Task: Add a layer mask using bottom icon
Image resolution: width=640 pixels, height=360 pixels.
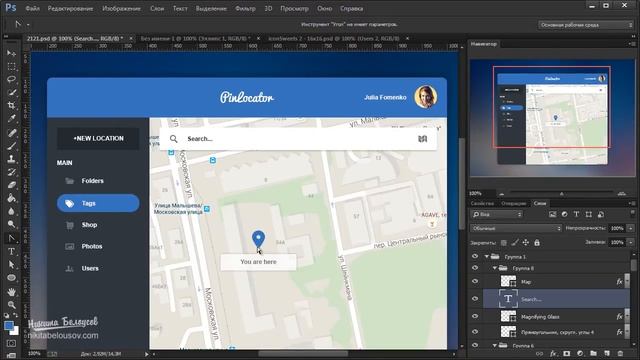Action: coord(567,353)
